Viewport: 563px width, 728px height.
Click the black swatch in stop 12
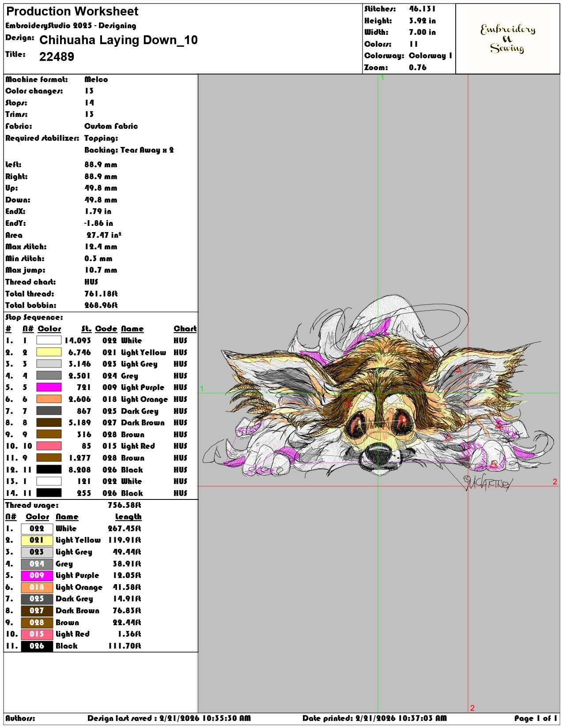(x=49, y=469)
